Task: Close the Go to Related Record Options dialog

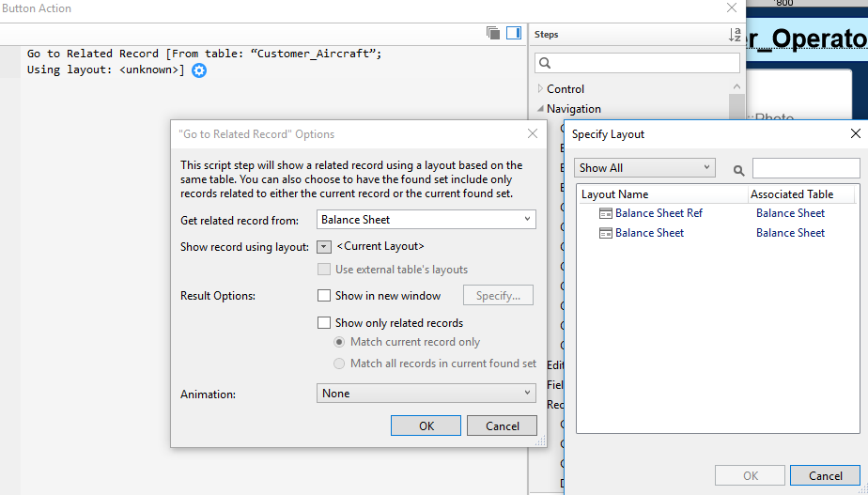Action: 533,134
